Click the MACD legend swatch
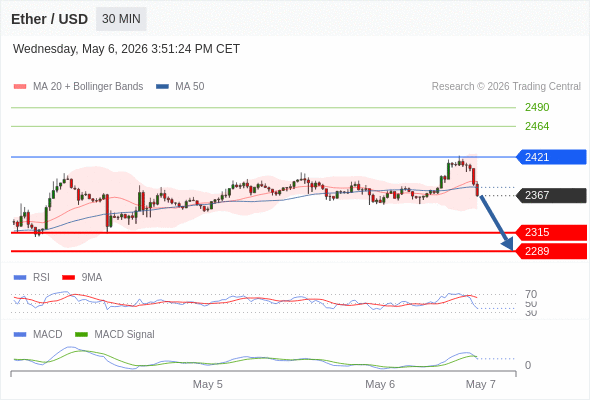590x400 pixels. 20,335
